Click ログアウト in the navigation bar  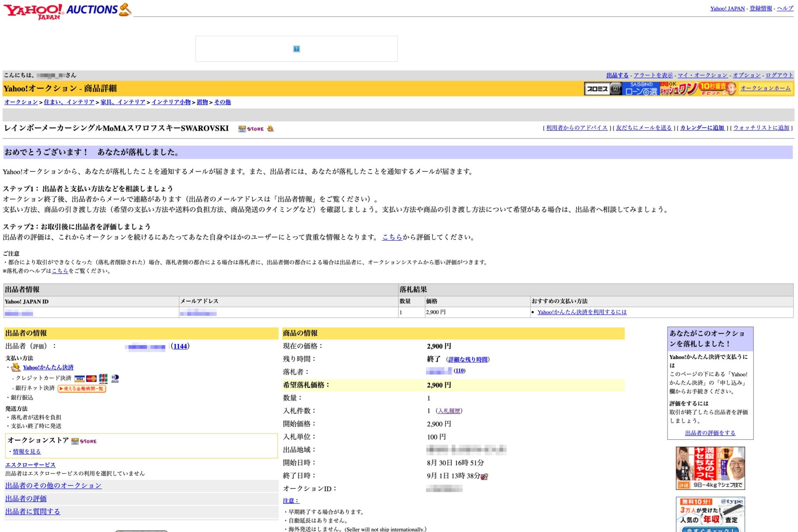779,75
